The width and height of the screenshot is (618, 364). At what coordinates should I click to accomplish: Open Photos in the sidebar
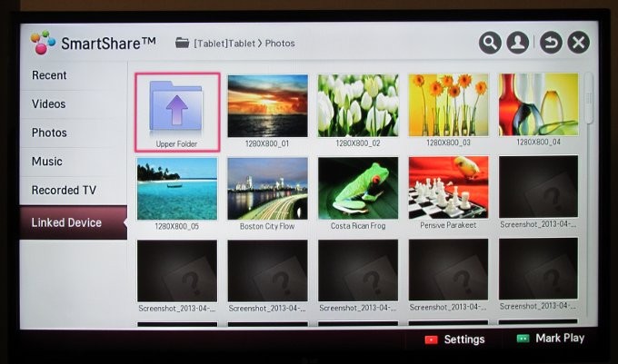click(74, 133)
